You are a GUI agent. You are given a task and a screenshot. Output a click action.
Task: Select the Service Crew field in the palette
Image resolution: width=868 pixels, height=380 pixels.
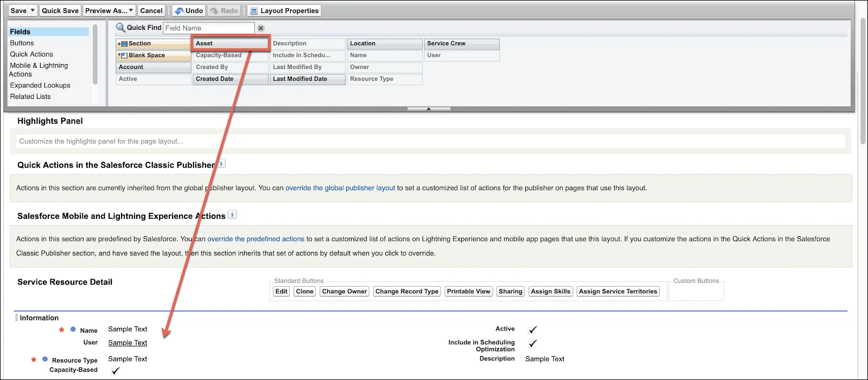[x=462, y=43]
